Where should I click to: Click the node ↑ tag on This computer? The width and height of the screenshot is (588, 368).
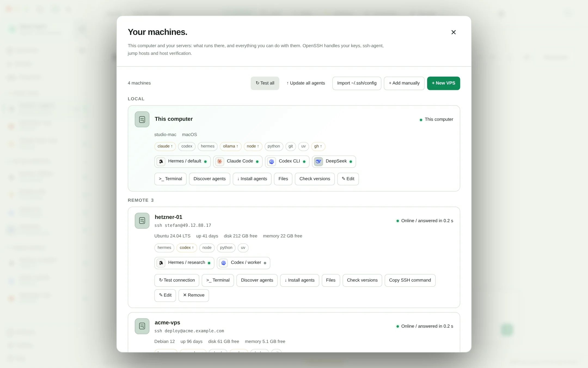tap(253, 146)
